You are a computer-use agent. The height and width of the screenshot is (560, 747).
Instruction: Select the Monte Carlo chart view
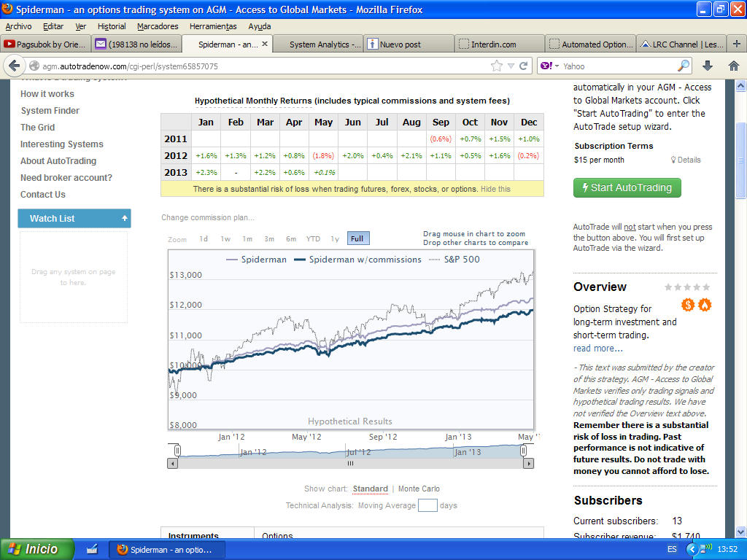click(x=419, y=489)
